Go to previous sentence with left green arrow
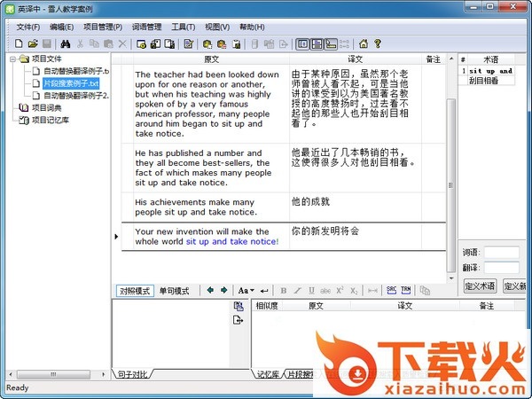This screenshot has height=399, width=532. (x=210, y=290)
